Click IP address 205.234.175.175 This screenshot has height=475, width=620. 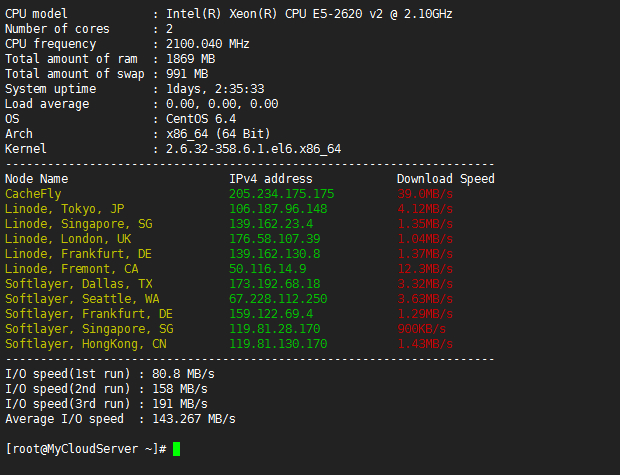coord(281,194)
